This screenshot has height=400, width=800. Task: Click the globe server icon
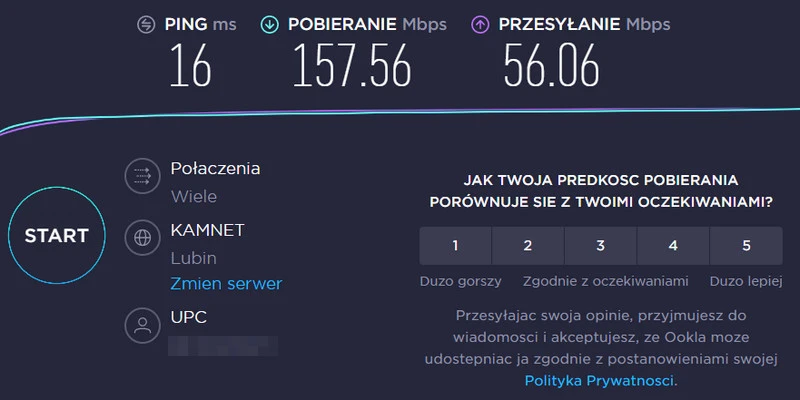[x=142, y=238]
